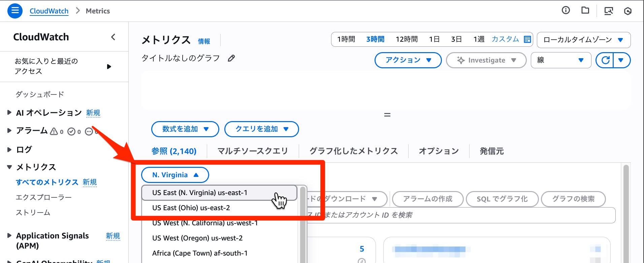This screenshot has width=644, height=263.
Task: Expand the アラーム sidebar section
Action: [x=9, y=130]
